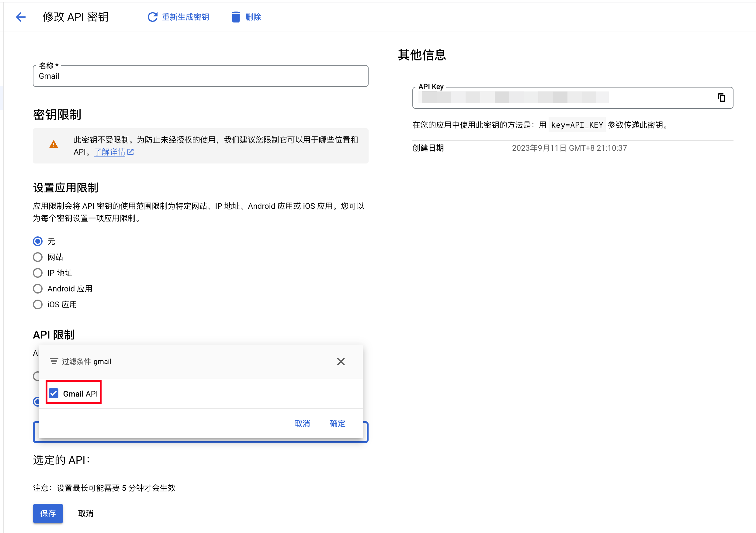Click the blue 保存 button
Screen dimensions: 756x533
(x=48, y=513)
